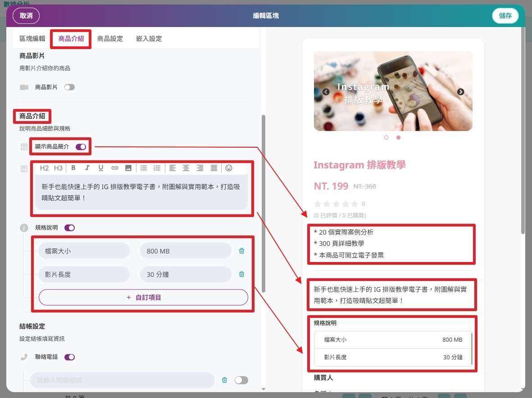The width and height of the screenshot is (532, 398).
Task: Click the info icon beside 規格說明
Action: point(24,228)
